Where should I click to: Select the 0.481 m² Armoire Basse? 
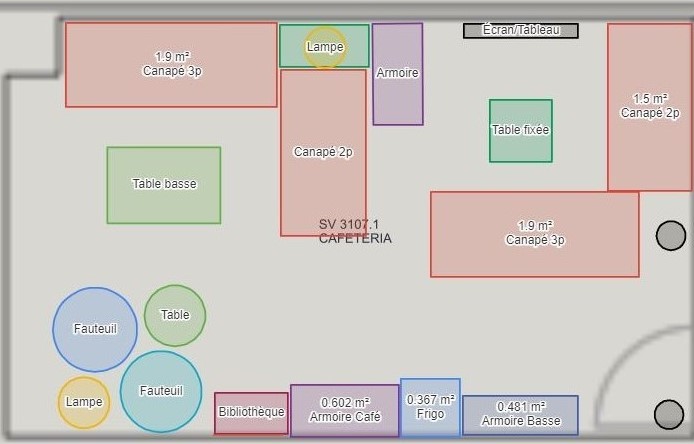point(520,415)
